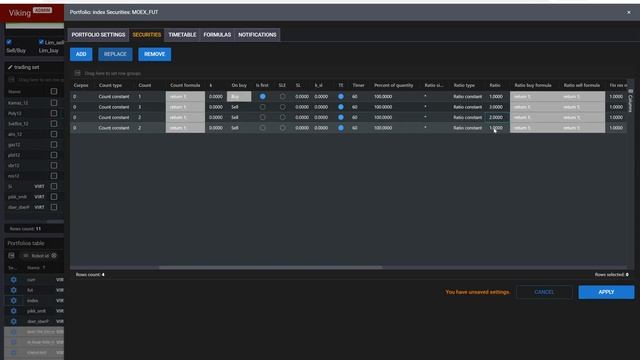Open the FORMULAS tab
The height and width of the screenshot is (360, 640).
click(x=217, y=35)
